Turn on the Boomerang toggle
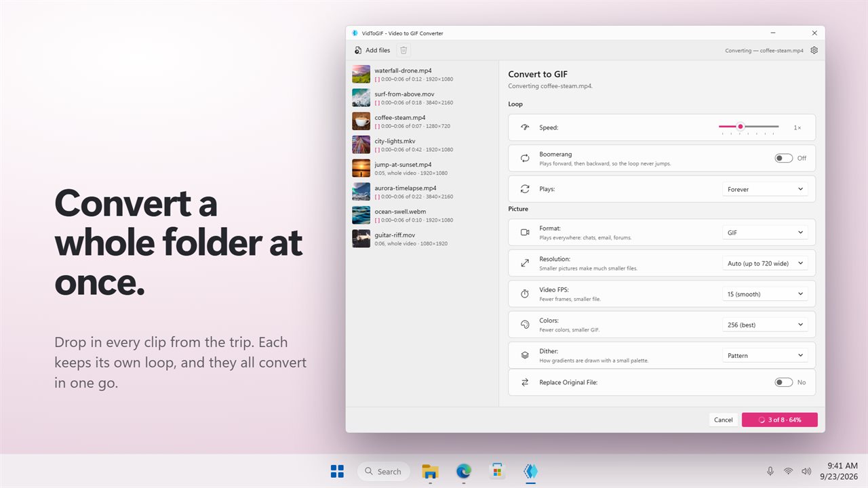Screen dimensions: 868x488 (783, 158)
